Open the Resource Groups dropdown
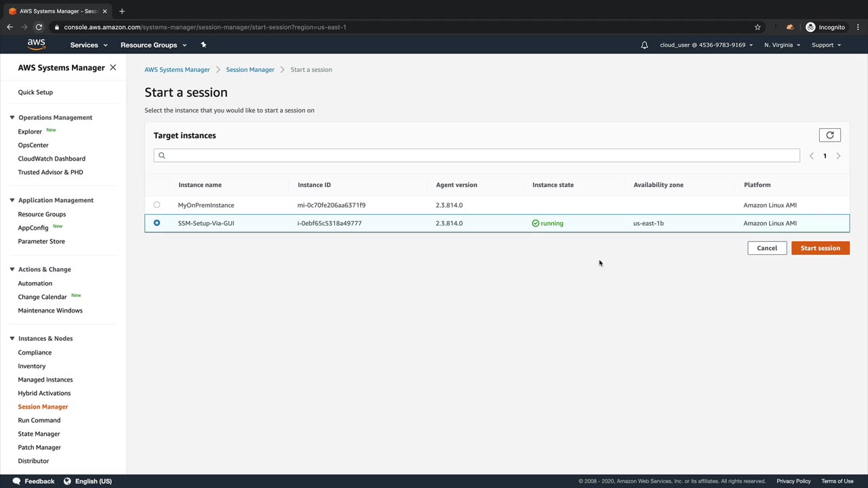The image size is (868, 488). pos(153,45)
